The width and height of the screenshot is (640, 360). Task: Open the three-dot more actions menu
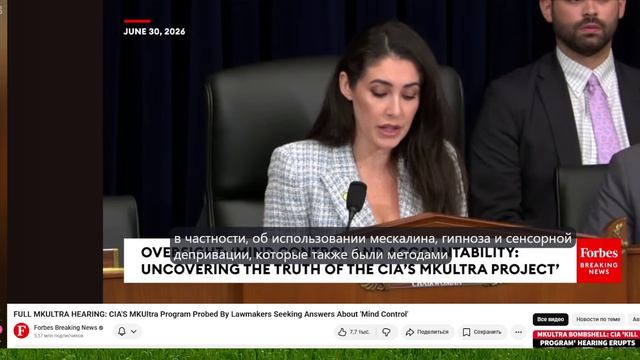518,332
